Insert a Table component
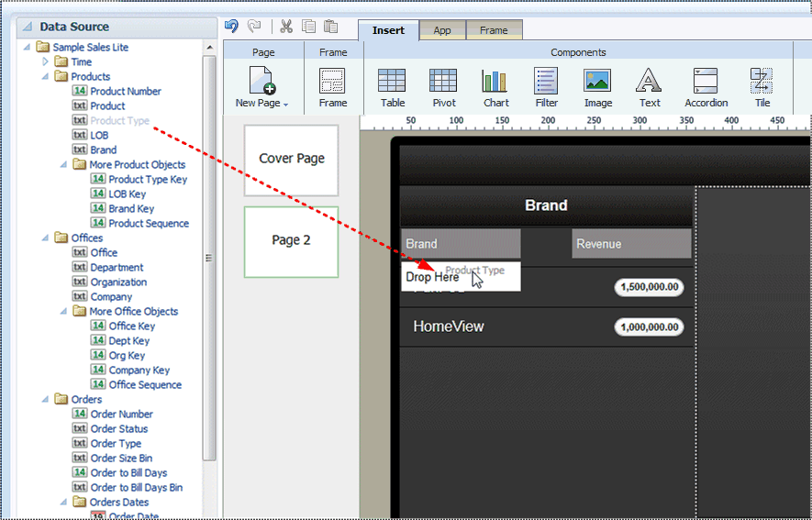Image resolution: width=812 pixels, height=520 pixels. pyautogui.click(x=392, y=87)
